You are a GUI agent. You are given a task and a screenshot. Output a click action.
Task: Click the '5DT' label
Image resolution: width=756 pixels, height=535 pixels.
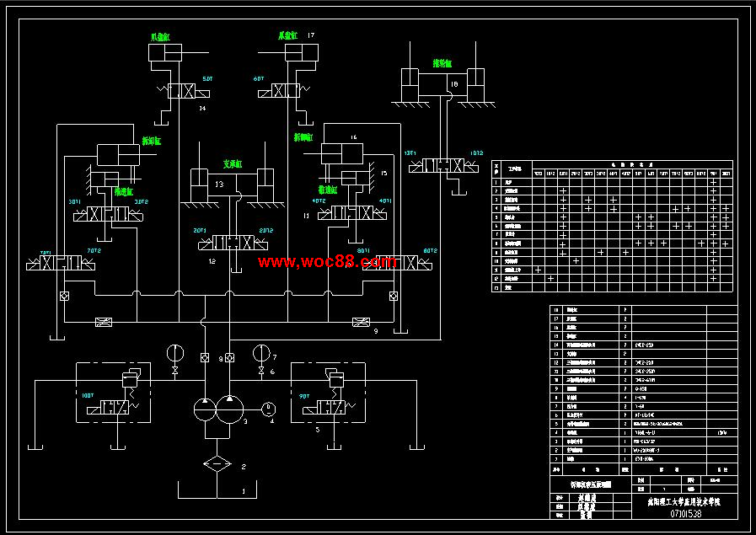coord(207,78)
